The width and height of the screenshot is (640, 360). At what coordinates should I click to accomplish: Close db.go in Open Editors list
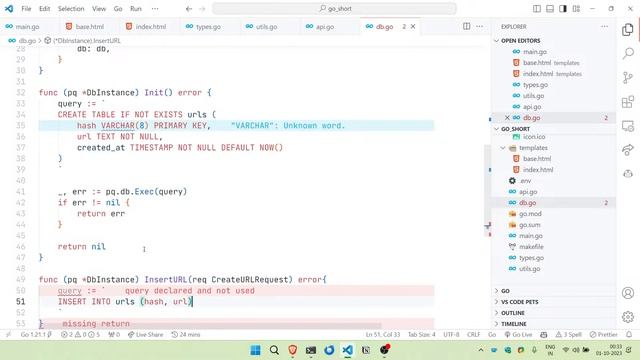tap(507, 118)
